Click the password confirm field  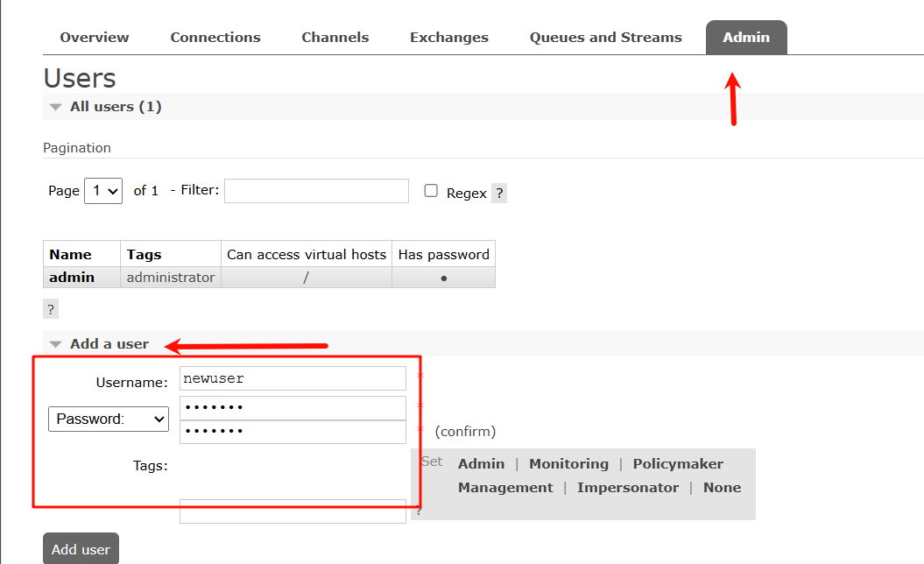(x=293, y=432)
